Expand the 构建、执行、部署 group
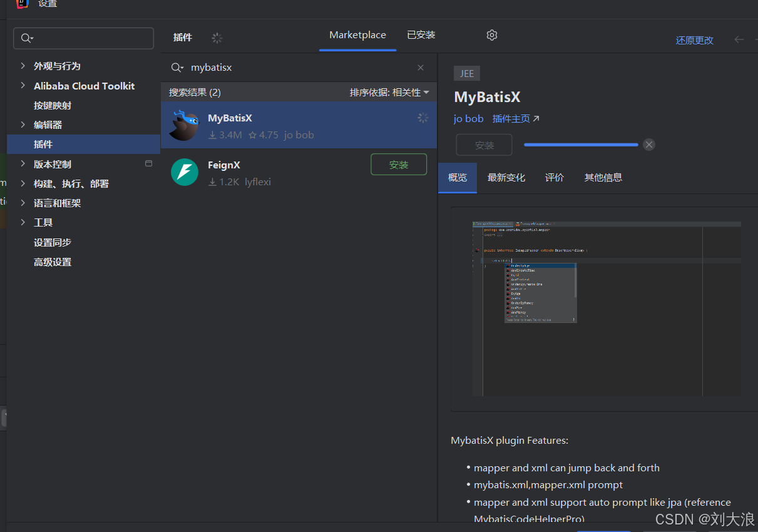The height and width of the screenshot is (532, 758). pos(23,183)
